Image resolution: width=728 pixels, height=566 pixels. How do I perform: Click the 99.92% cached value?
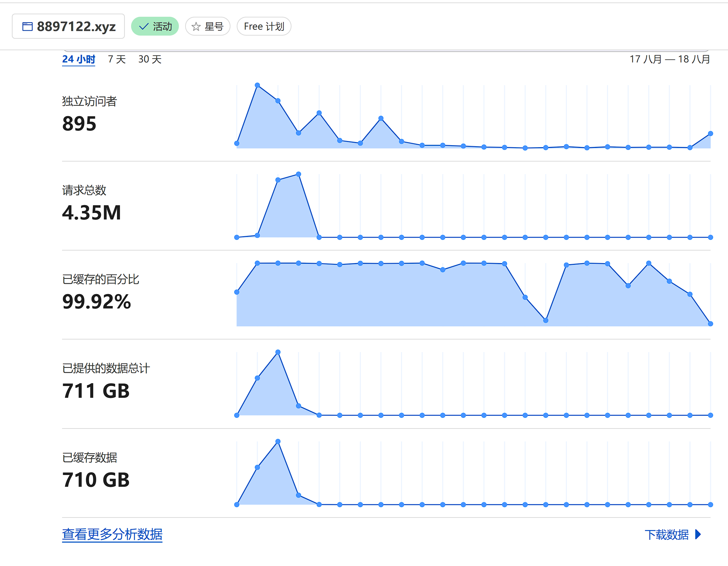(97, 301)
